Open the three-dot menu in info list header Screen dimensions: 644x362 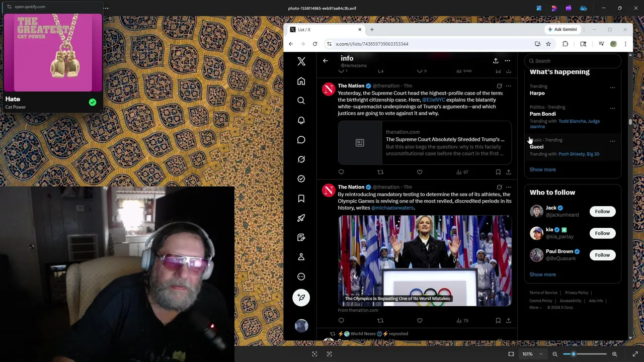point(508,61)
